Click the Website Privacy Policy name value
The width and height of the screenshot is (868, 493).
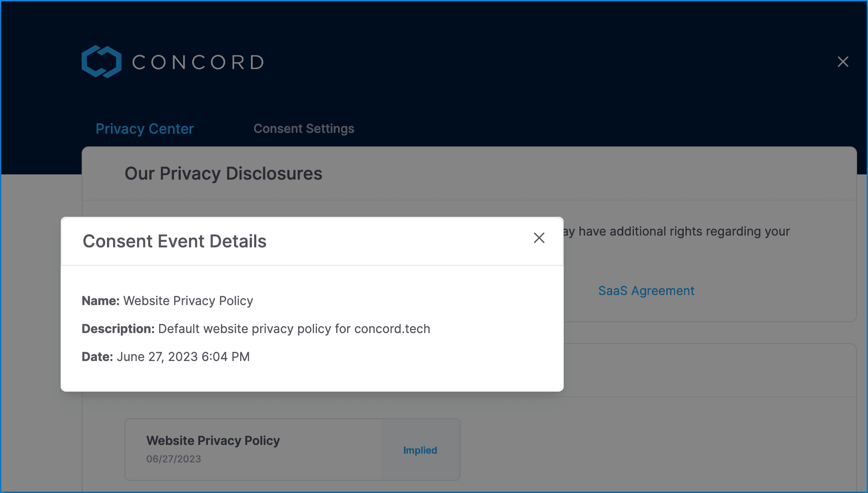(188, 301)
